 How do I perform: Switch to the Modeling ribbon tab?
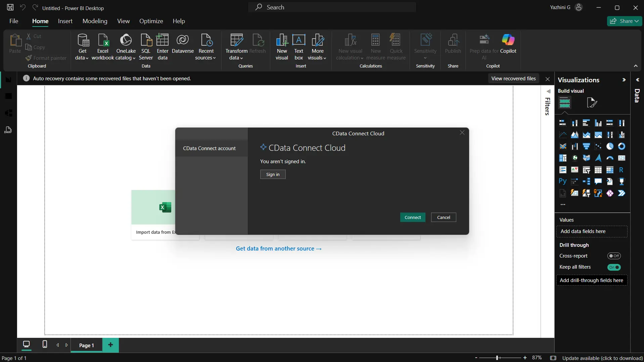click(95, 21)
